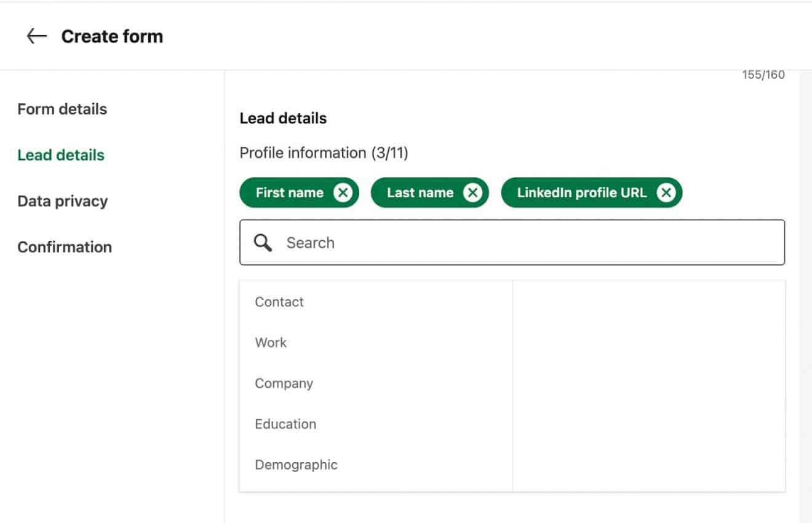Select the Lead details sidebar entry
The image size is (812, 523).
pos(60,154)
